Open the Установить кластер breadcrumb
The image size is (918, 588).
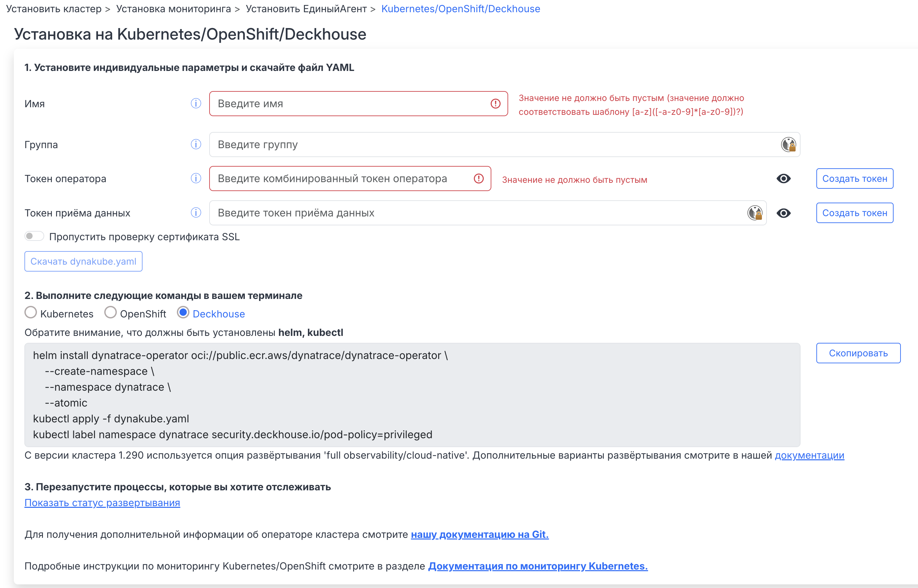54,9
